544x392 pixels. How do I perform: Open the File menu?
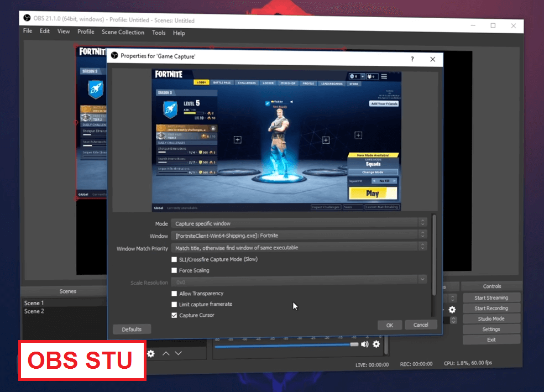28,31
